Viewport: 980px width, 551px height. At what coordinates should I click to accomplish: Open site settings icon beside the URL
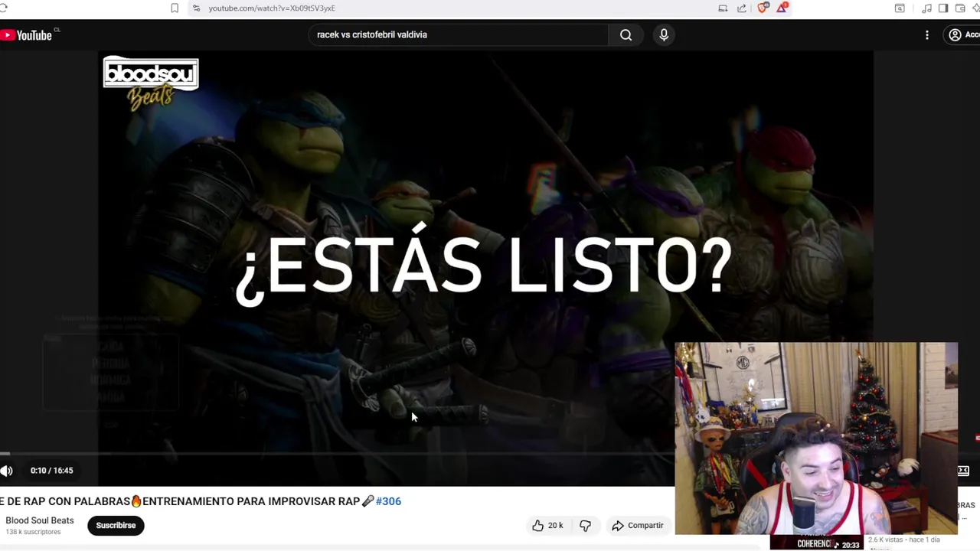pyautogui.click(x=196, y=8)
